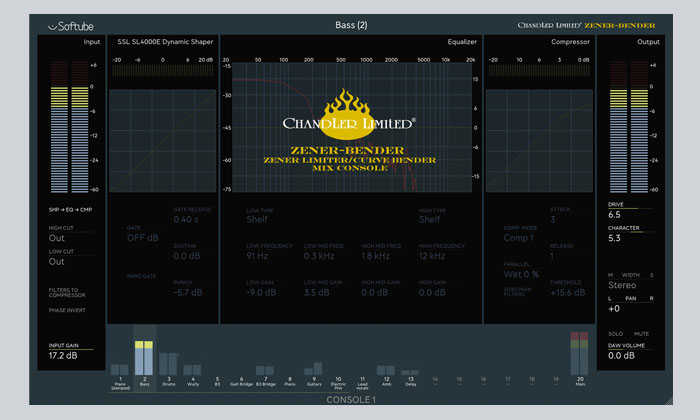Click the Threshold +15.6 dB value

[567, 293]
